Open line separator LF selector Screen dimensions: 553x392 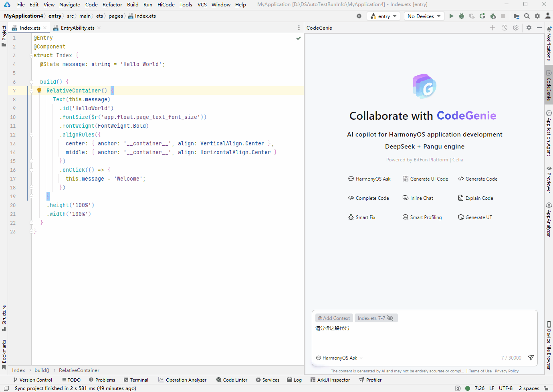(492, 388)
